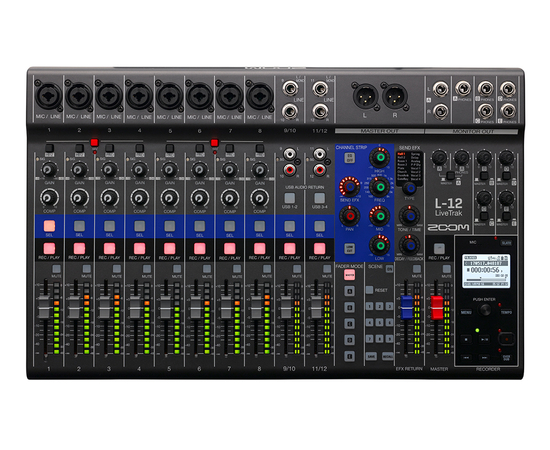Click the channel 2 COMP knob
The height and width of the screenshot is (450, 550).
coord(79,198)
